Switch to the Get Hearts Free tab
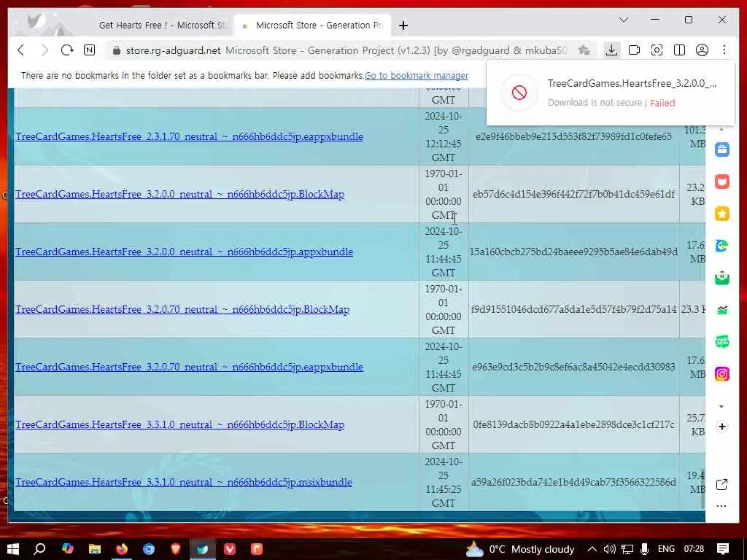The height and width of the screenshot is (560, 747). (162, 26)
